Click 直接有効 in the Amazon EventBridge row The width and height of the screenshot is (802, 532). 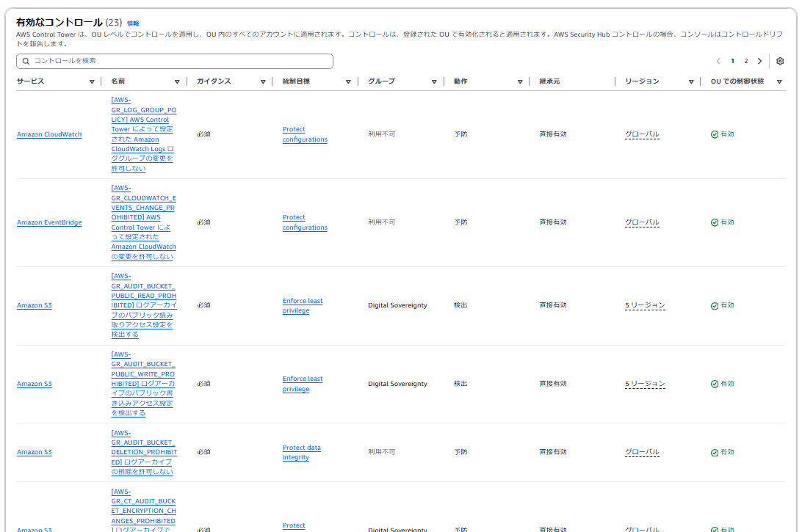pos(553,222)
